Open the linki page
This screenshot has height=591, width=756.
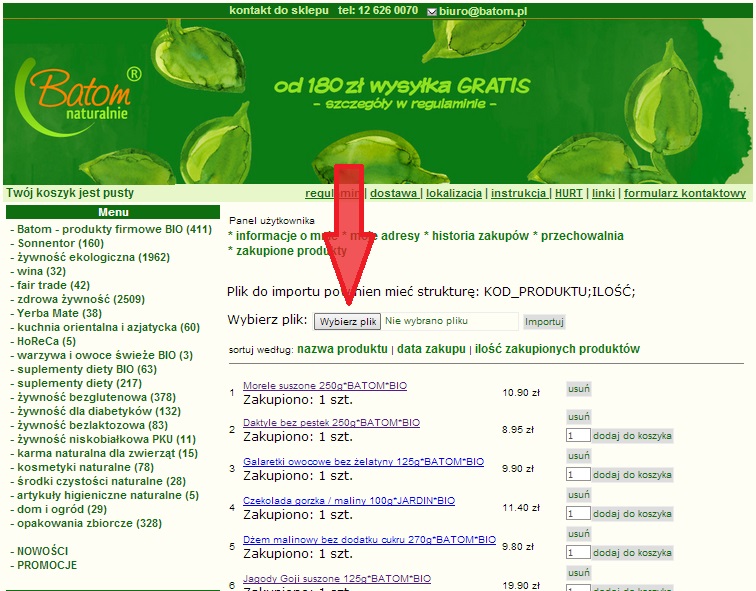[x=603, y=193]
